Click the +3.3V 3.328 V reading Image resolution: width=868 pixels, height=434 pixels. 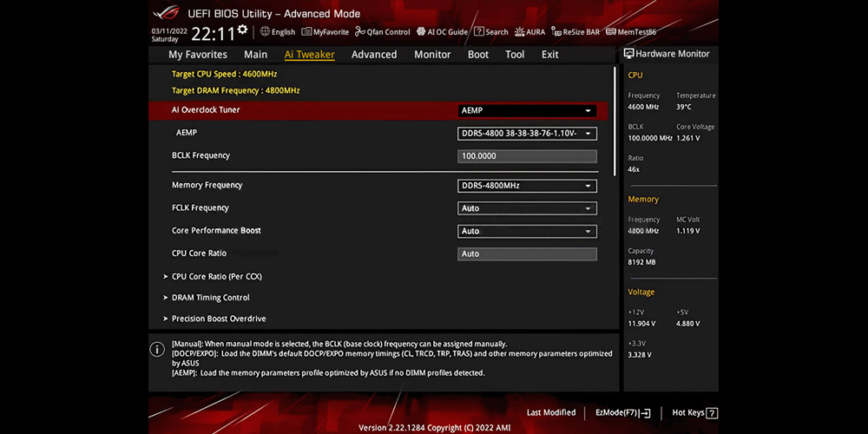click(x=640, y=355)
